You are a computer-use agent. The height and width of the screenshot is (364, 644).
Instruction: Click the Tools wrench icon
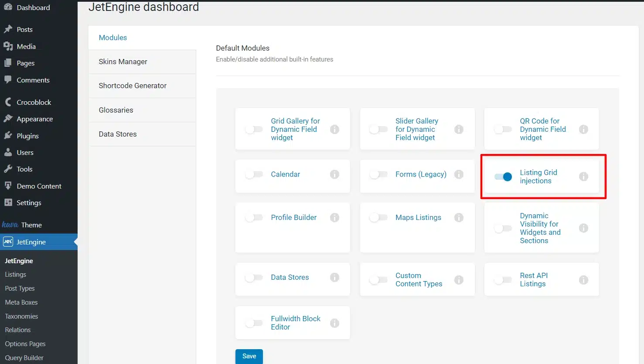pyautogui.click(x=8, y=169)
